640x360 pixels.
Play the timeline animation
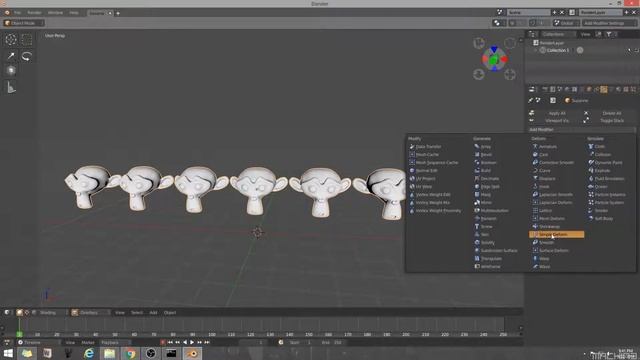(192, 342)
